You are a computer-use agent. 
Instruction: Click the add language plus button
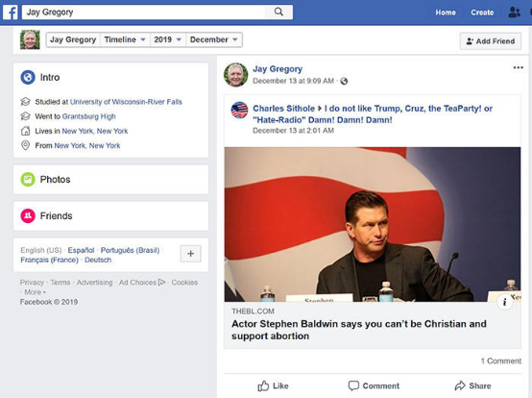click(x=191, y=254)
